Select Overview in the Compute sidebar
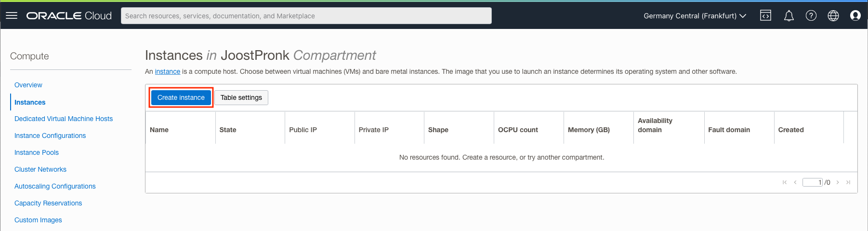The image size is (868, 231). pyautogui.click(x=28, y=85)
